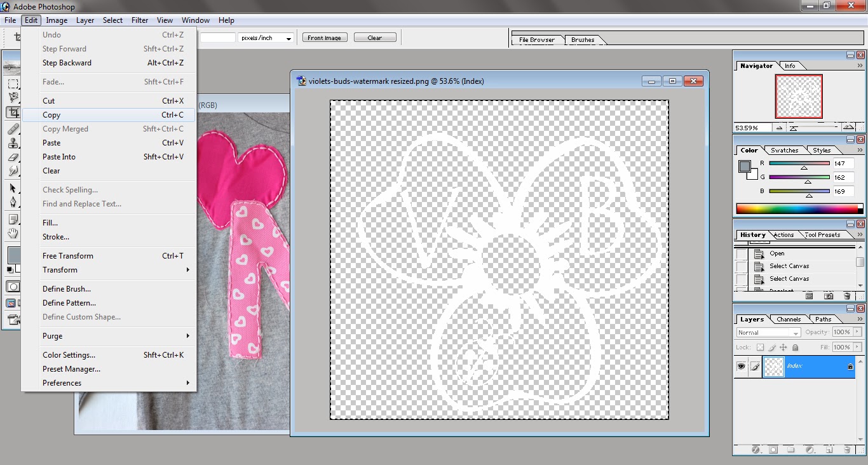Select the Pen tool
The image size is (868, 465).
click(x=12, y=202)
